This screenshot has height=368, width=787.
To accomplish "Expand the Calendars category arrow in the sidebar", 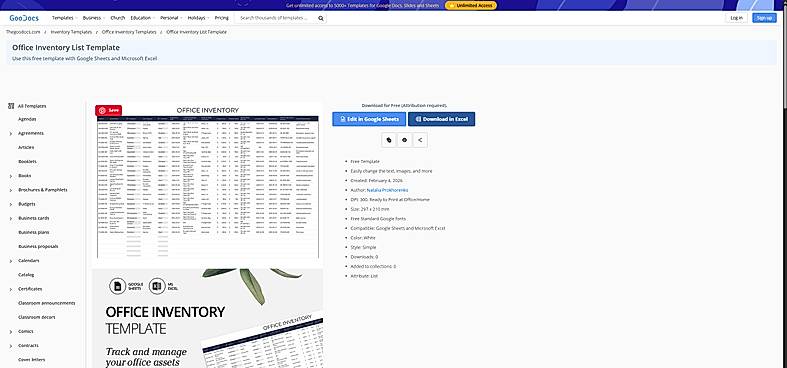I will pyautogui.click(x=11, y=261).
